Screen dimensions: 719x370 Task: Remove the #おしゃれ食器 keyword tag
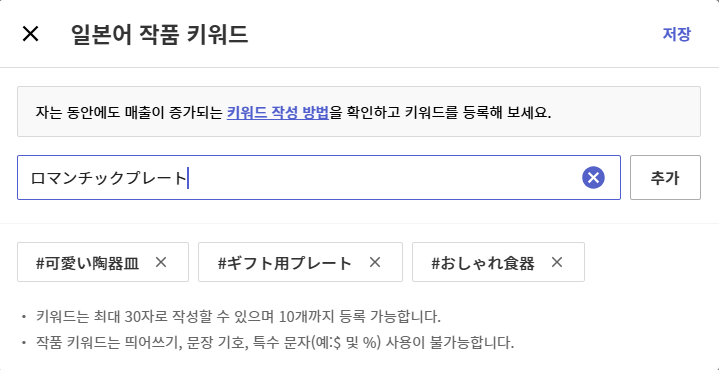(x=557, y=262)
